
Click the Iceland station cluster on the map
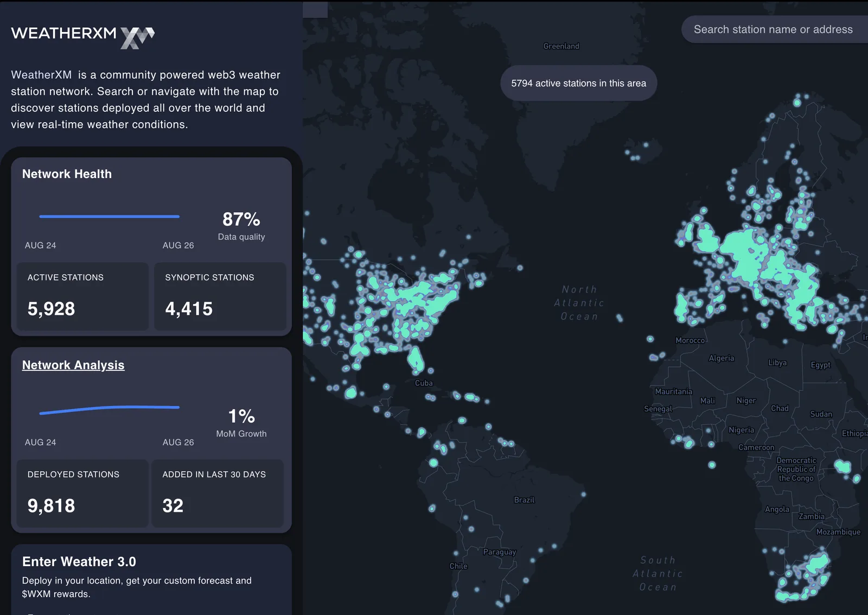[636, 151]
